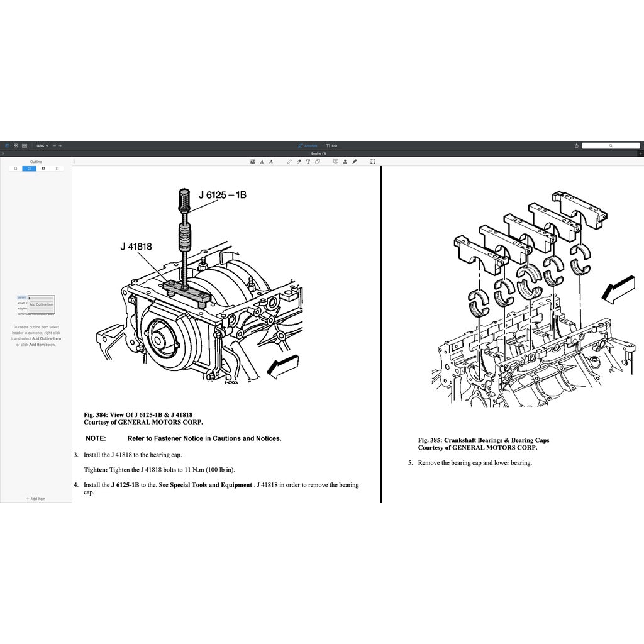Switch to the Annotate tab
644x644 pixels.
pos(308,145)
